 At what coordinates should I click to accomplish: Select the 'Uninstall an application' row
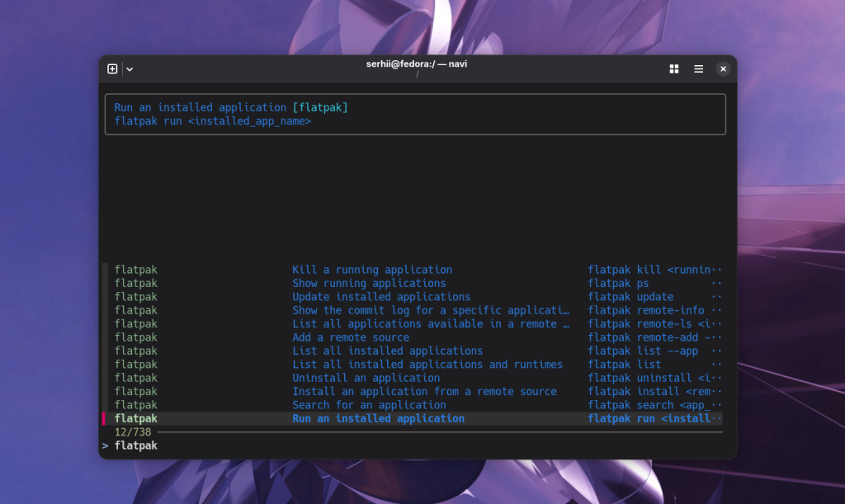(413, 378)
